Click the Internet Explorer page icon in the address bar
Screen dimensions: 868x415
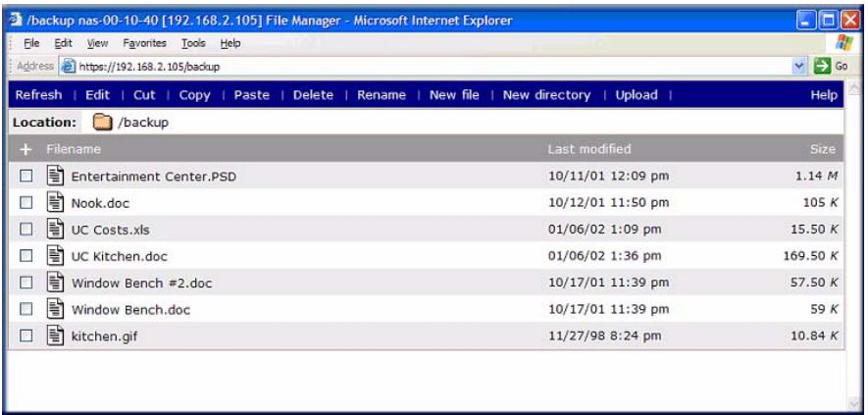click(x=68, y=67)
